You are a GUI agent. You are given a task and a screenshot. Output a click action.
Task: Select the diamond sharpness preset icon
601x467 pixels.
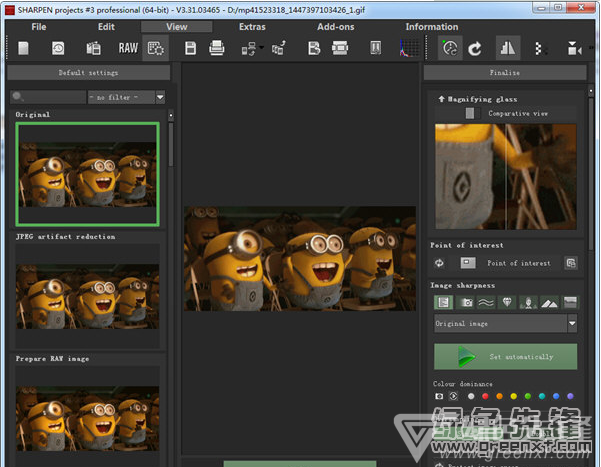507,303
